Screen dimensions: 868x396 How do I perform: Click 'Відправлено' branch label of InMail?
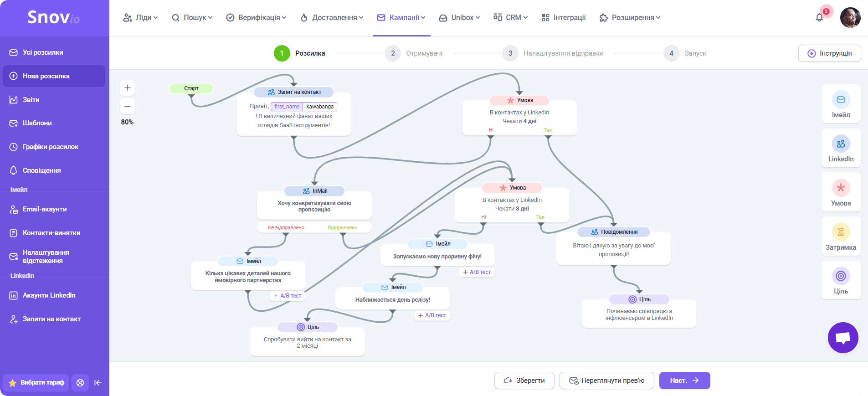click(x=343, y=227)
